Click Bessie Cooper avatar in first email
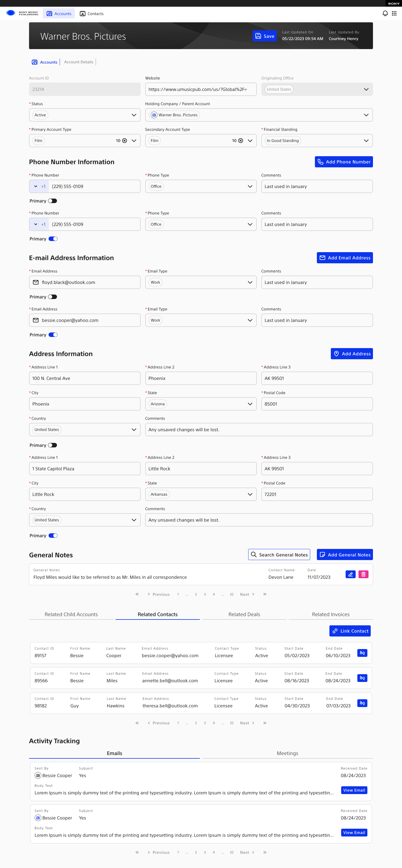 (x=38, y=775)
